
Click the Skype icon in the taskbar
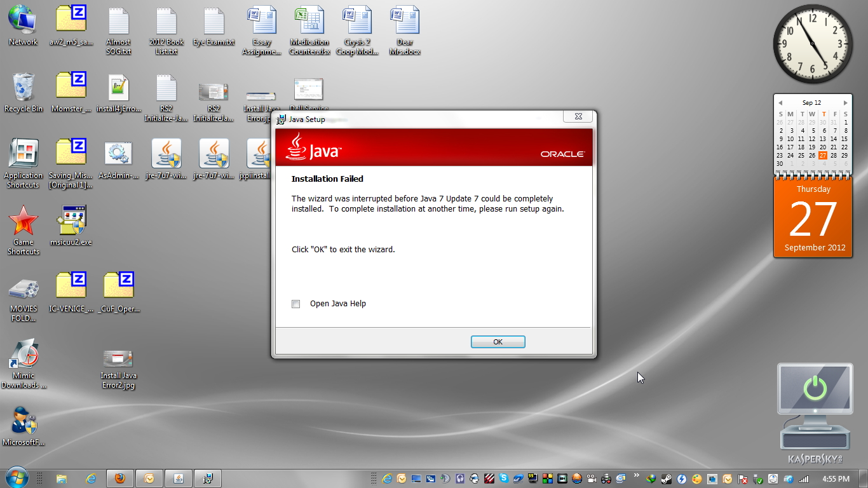tap(504, 478)
